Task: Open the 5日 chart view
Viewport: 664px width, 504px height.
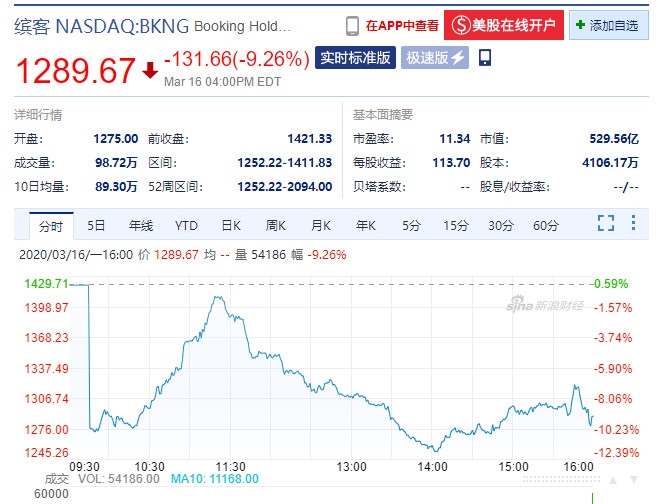Action: click(x=96, y=226)
